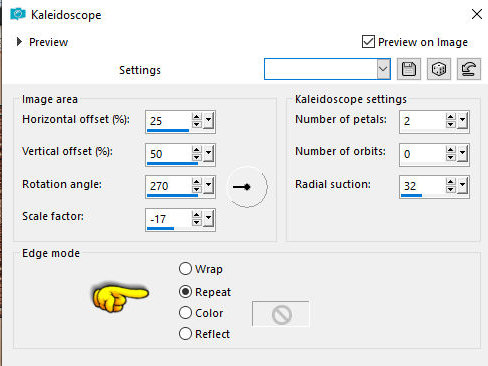Click the Vertical offset blue slider bar
The image size is (488, 366).
click(172, 164)
